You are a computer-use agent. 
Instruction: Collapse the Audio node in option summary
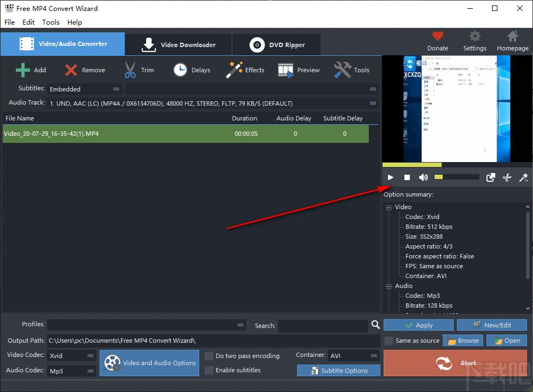pyautogui.click(x=389, y=286)
